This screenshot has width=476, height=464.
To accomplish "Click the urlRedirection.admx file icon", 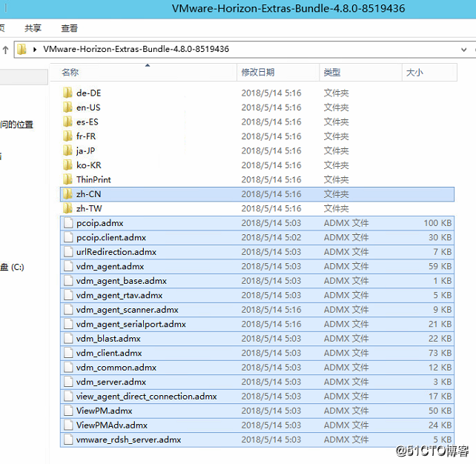I will point(68,251).
